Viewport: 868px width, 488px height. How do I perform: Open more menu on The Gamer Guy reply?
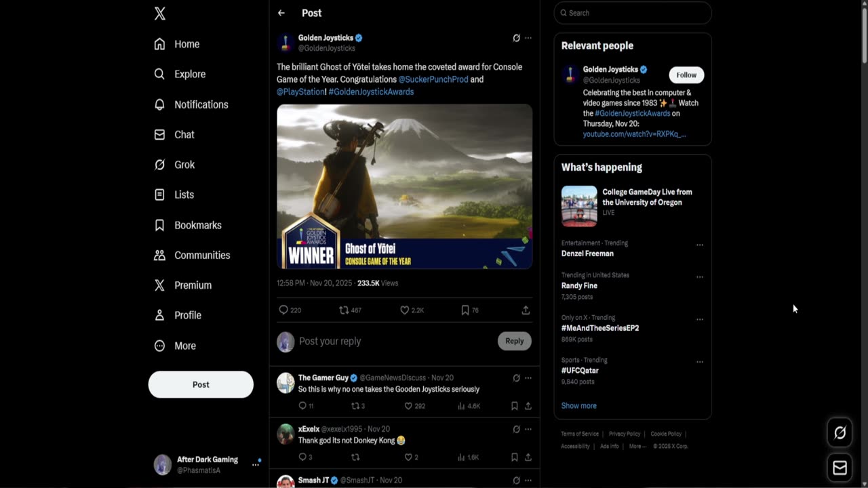tap(528, 378)
